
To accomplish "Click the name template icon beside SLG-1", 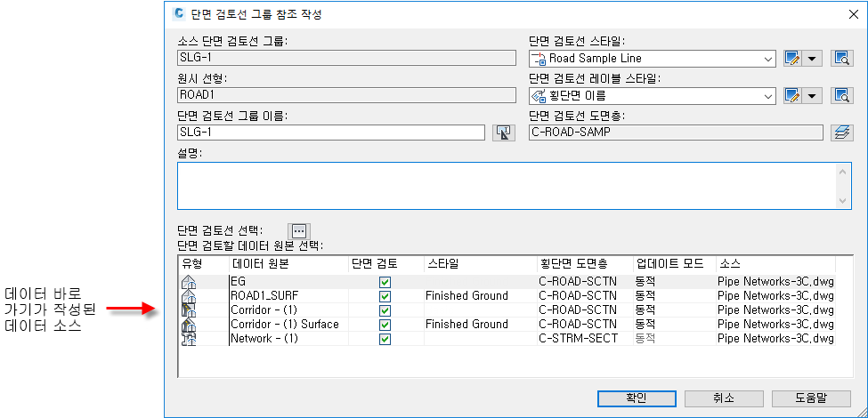I will [504, 133].
